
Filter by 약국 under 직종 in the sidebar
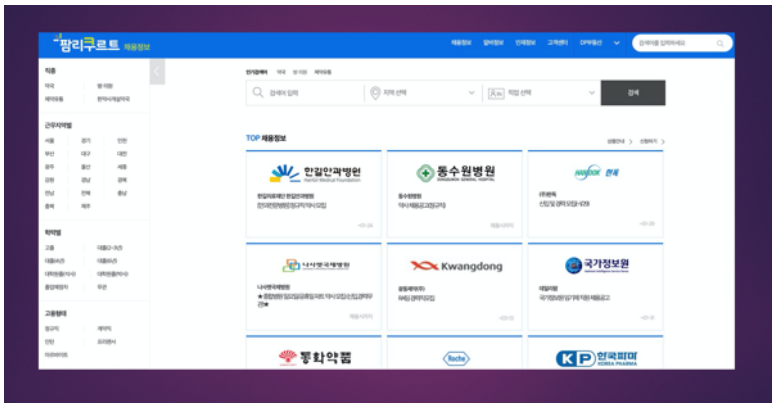pos(49,86)
